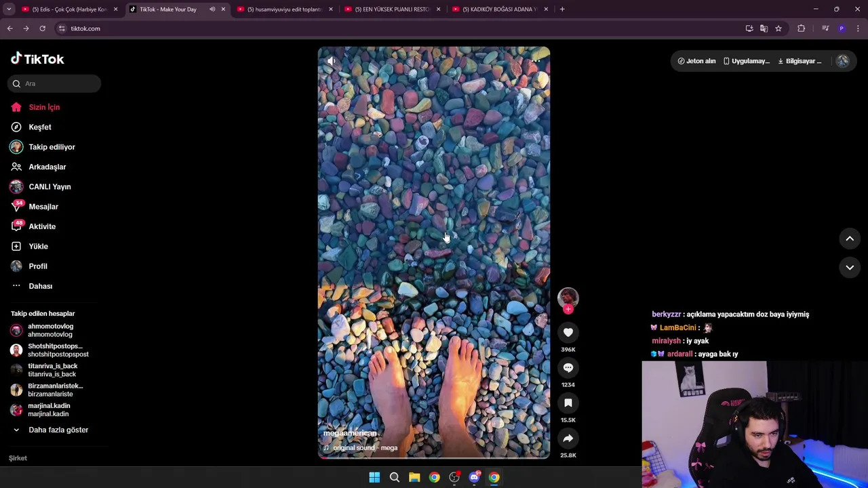Open the media controls icon

[x=825, y=28]
